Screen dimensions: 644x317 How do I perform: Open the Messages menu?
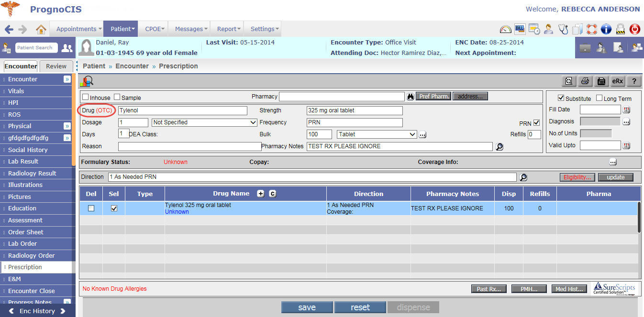(x=189, y=29)
